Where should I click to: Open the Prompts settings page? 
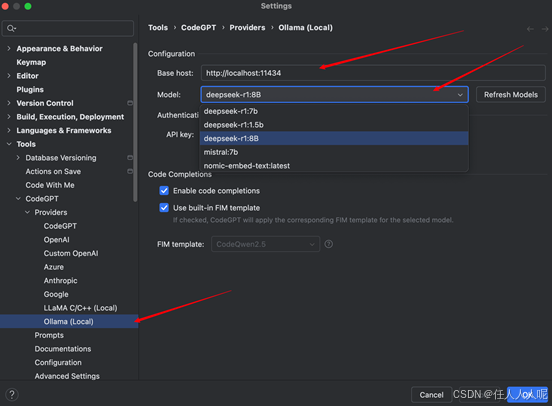[49, 335]
